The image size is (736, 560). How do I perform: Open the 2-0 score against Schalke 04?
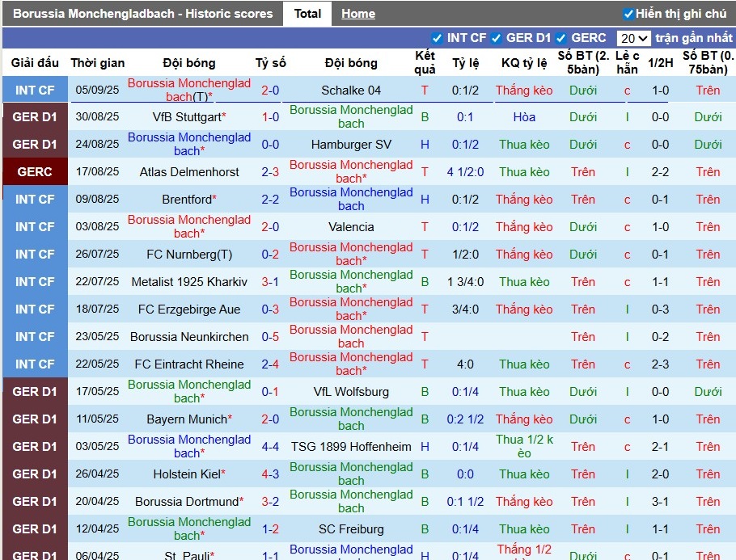[x=270, y=91]
